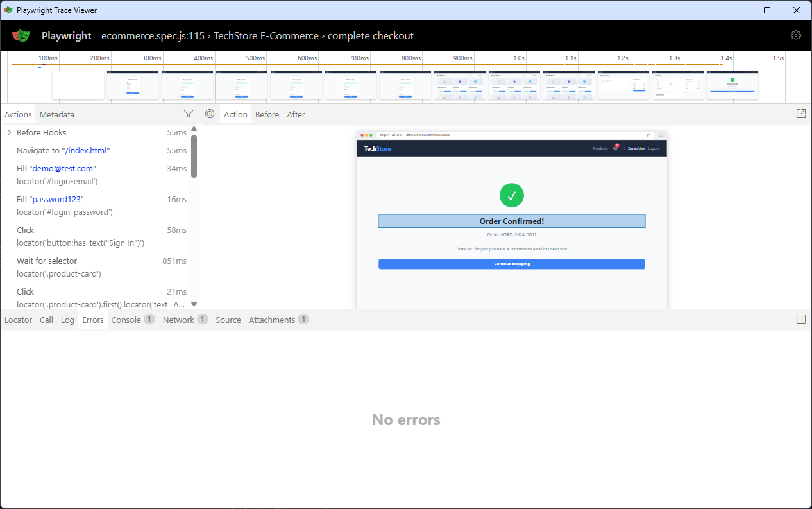812x509 pixels.
Task: Click the open-snapshot-in-new-tab arrow icon
Action: pyautogui.click(x=801, y=113)
